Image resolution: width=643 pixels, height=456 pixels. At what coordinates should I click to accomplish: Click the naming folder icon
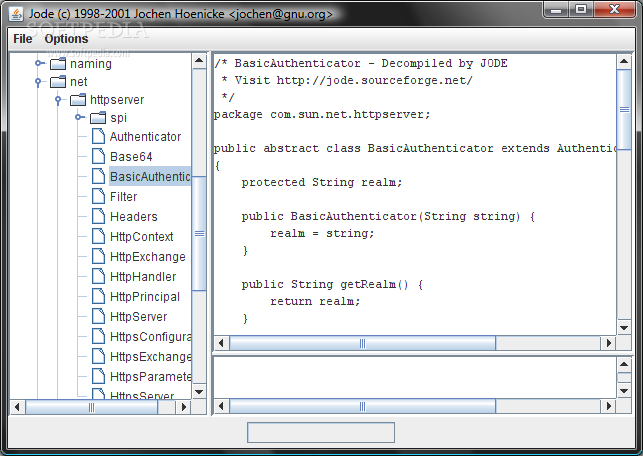(58, 64)
